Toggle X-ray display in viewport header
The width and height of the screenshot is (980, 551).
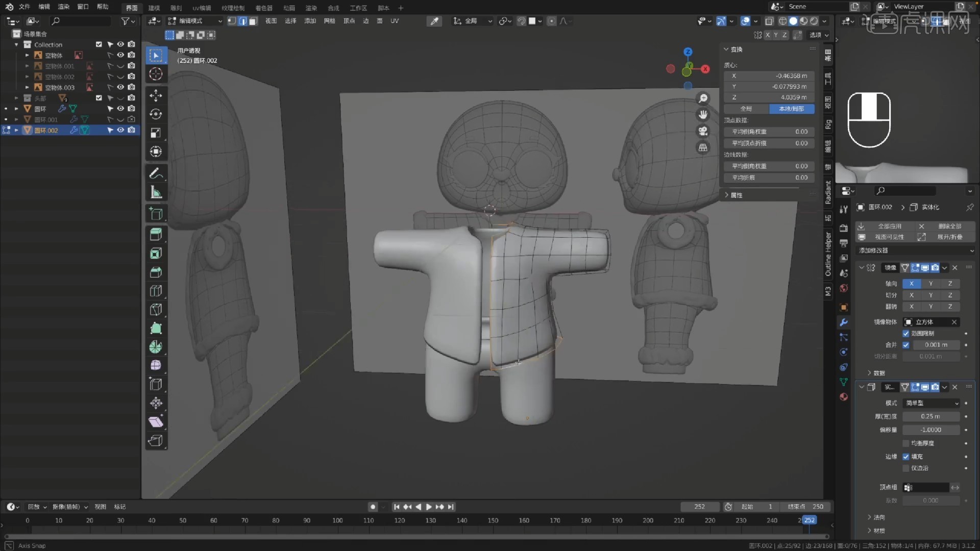point(769,21)
